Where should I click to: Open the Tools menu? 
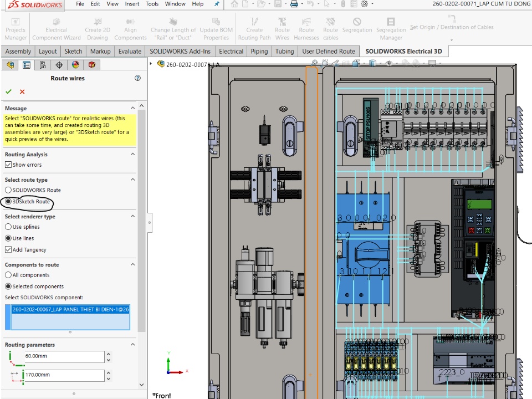pyautogui.click(x=152, y=4)
